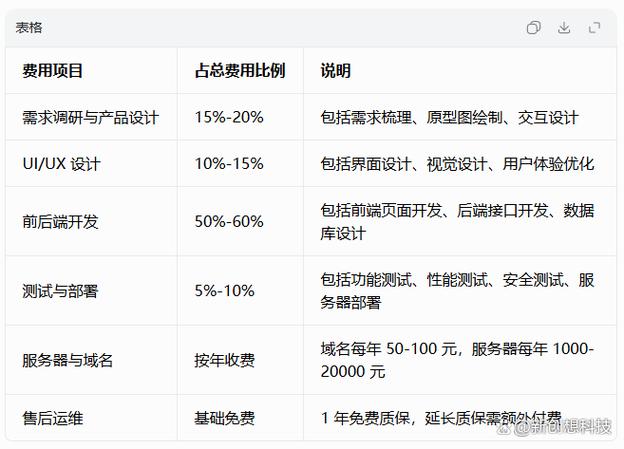Viewport: 624px width, 449px height.
Task: Click the 售后运维 cell
Action: pyautogui.click(x=92, y=418)
